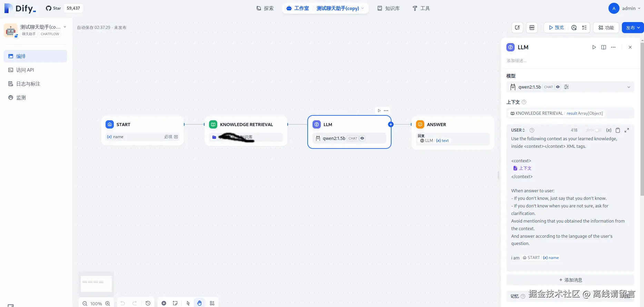
Task: Click the 预览 preview button
Action: (556, 28)
